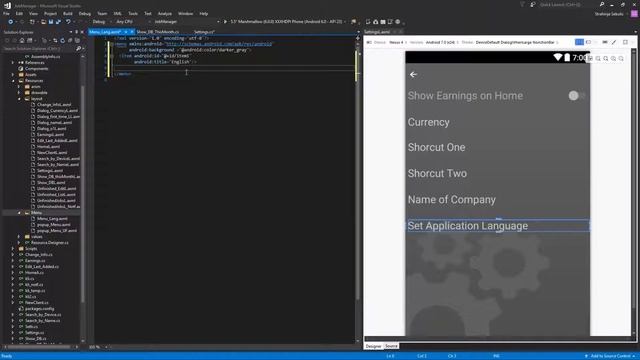The height and width of the screenshot is (360, 640).
Task: Click the Visual Studio logo icon
Action: pyautogui.click(x=7, y=6)
